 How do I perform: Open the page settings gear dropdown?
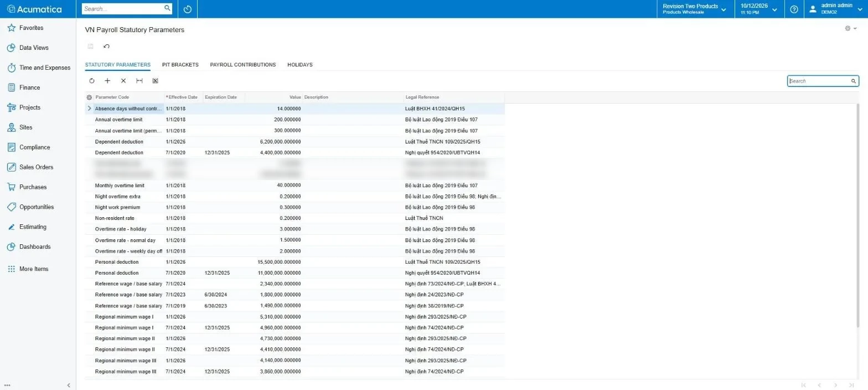click(x=850, y=28)
